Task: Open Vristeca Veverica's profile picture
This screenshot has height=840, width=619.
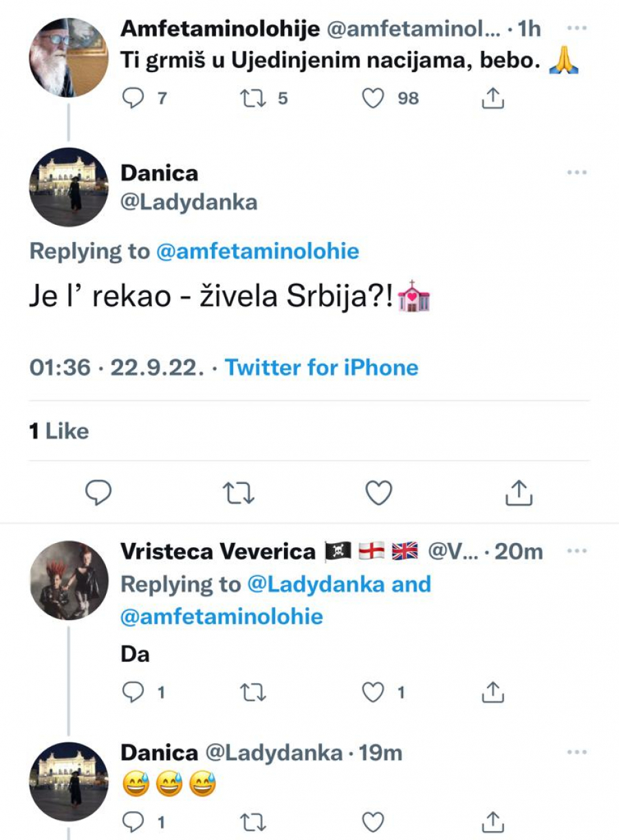Action: point(69,580)
